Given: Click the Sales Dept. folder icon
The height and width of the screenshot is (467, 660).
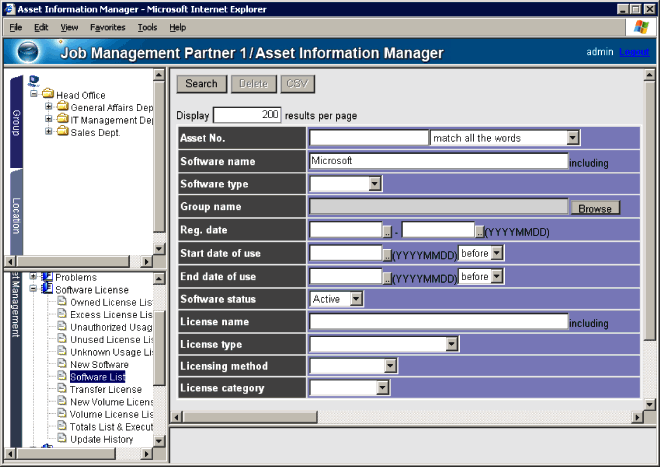Looking at the screenshot, I should click(62, 132).
